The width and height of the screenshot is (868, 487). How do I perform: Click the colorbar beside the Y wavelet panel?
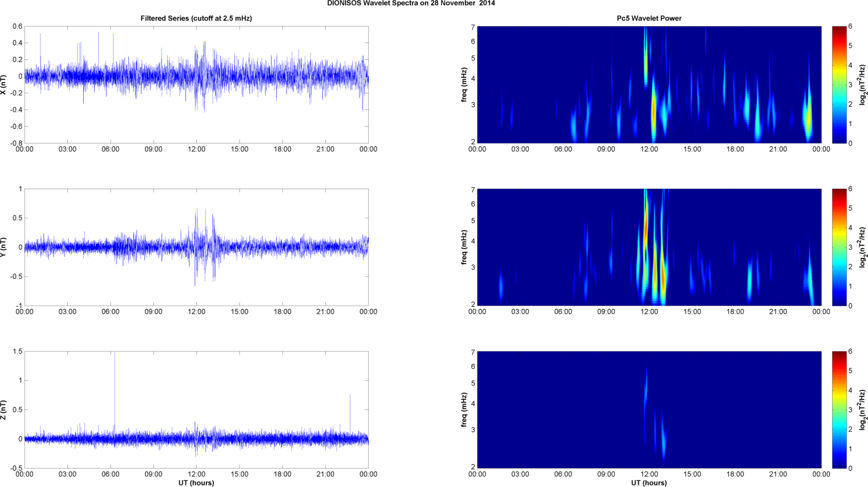pos(839,247)
